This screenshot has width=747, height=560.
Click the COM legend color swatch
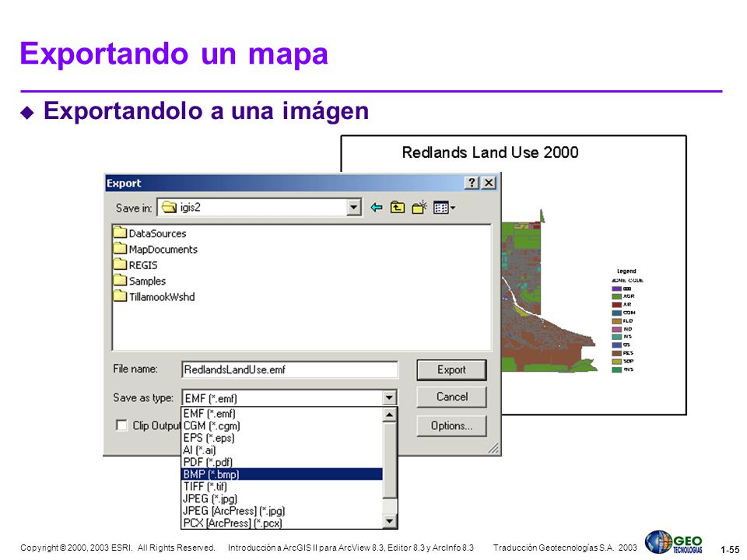616,313
